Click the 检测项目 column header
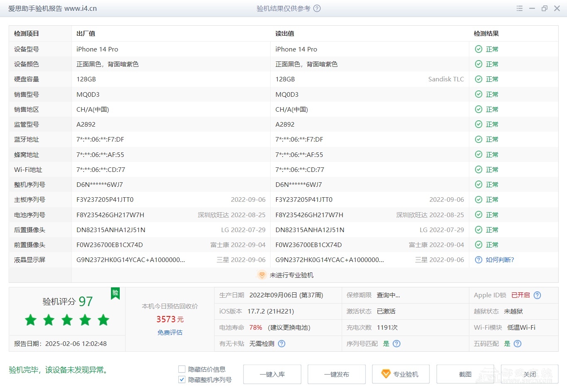This screenshot has height=392, width=567. [x=27, y=34]
